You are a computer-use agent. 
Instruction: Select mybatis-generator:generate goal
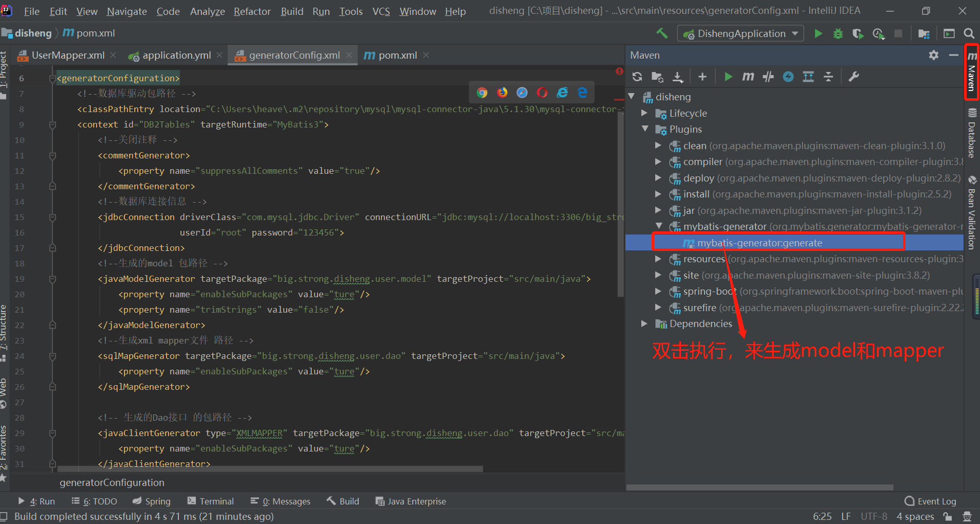click(x=760, y=243)
